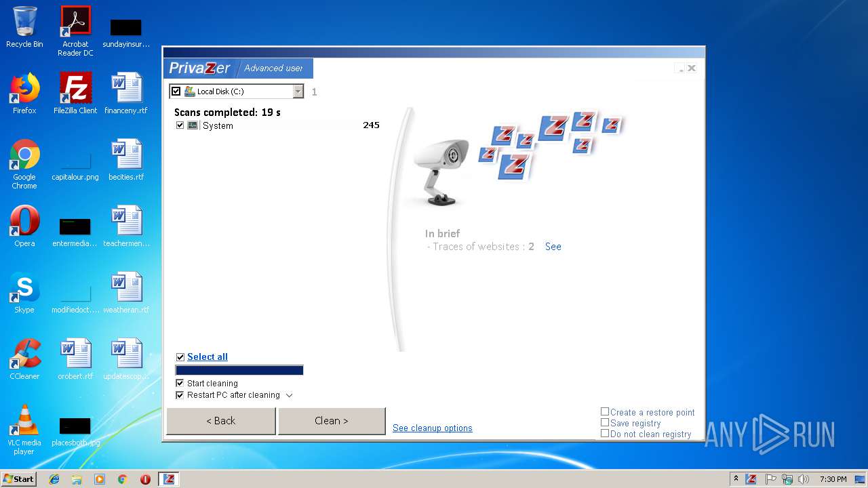Open volume speaker tray icon
Viewport: 868px width, 488px height.
(804, 479)
